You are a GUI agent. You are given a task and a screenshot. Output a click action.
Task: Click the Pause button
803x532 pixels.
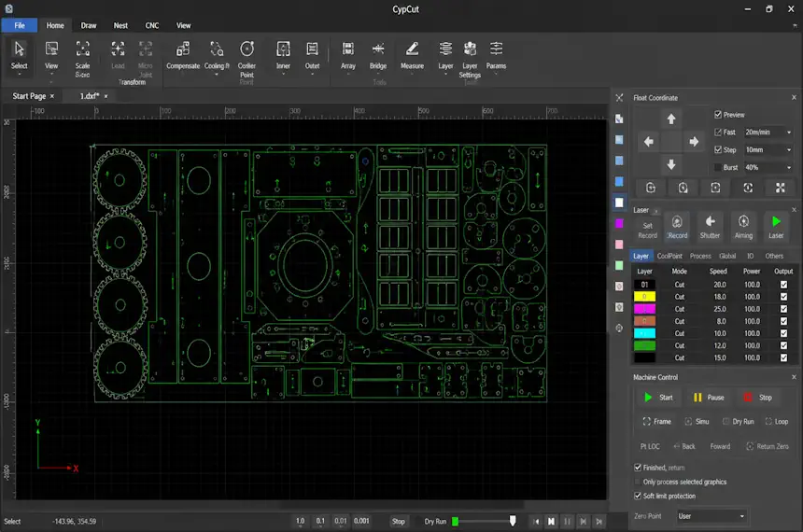pos(709,398)
